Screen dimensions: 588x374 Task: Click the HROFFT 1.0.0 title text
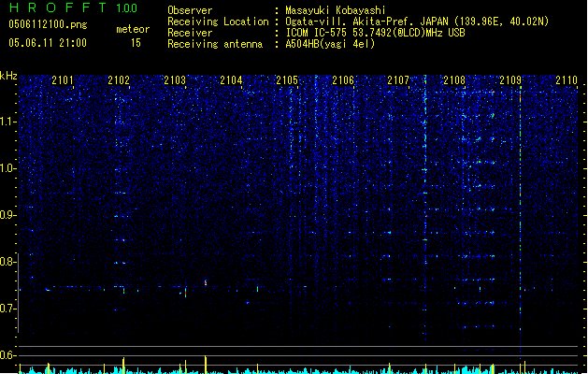[x=74, y=7]
